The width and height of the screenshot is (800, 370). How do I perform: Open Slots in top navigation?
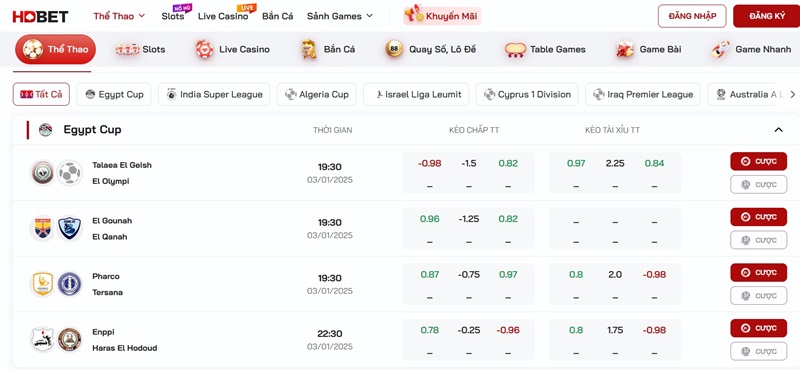click(x=173, y=16)
